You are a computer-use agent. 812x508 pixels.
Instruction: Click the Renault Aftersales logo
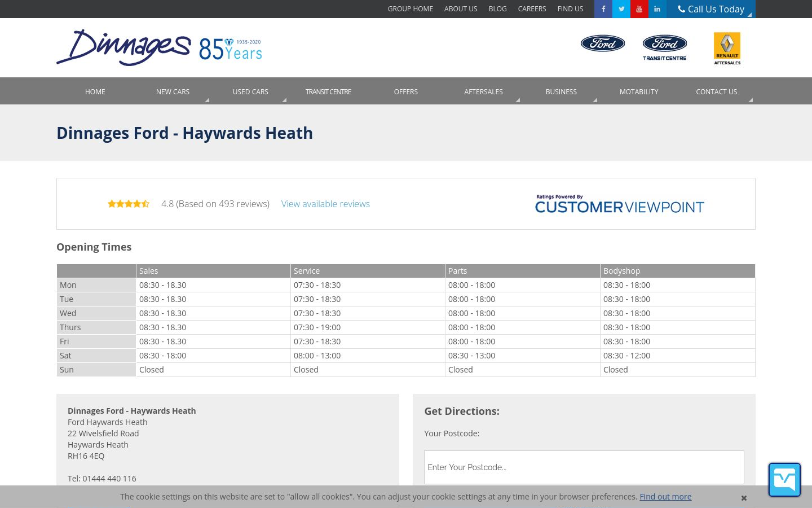click(x=727, y=49)
